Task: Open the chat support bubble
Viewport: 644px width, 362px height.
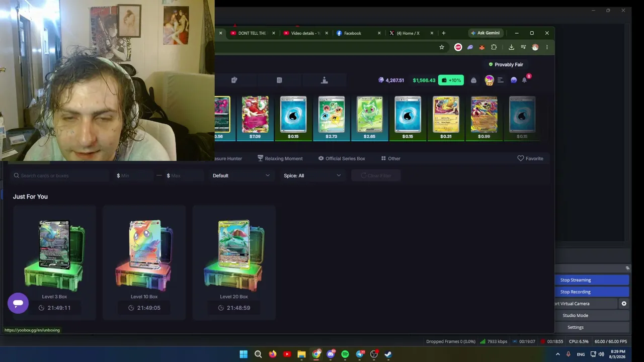Action: [18, 303]
